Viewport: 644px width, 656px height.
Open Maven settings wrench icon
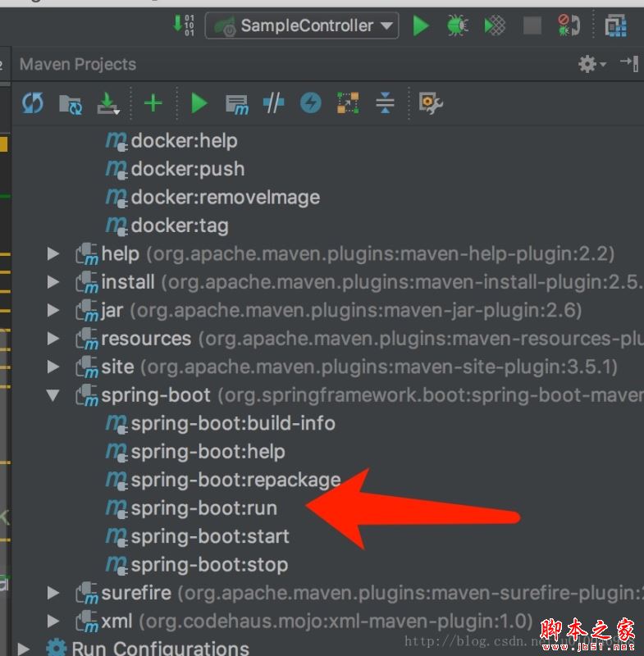tap(431, 103)
